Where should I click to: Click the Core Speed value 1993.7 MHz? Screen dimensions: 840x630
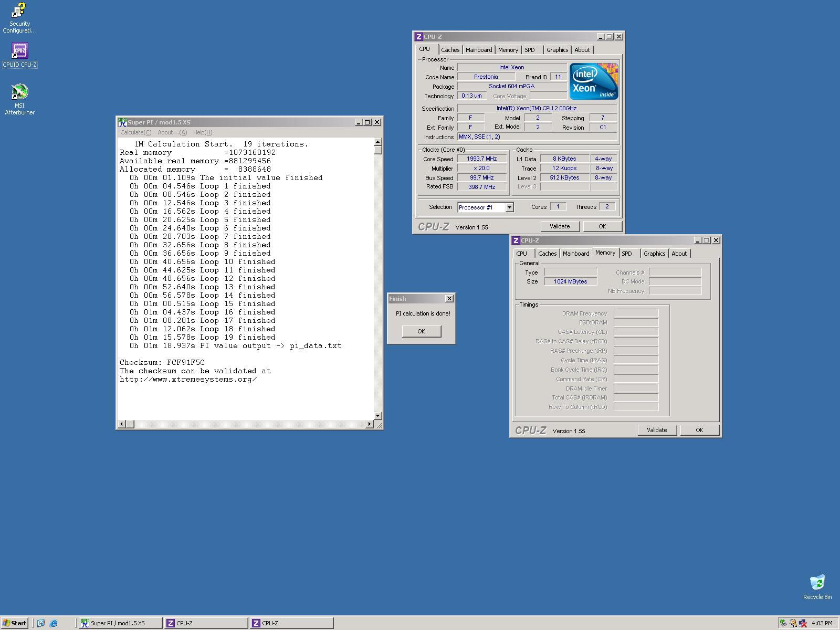[481, 159]
